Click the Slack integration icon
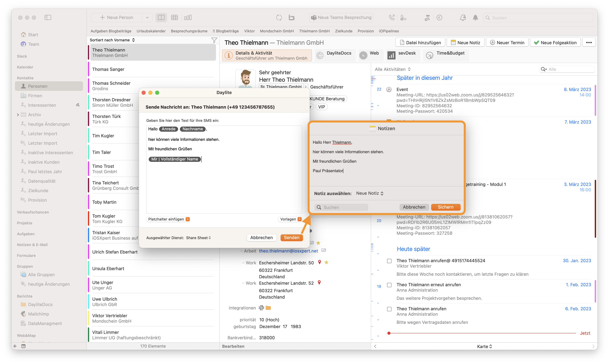This screenshot has height=364, width=609. point(261,308)
